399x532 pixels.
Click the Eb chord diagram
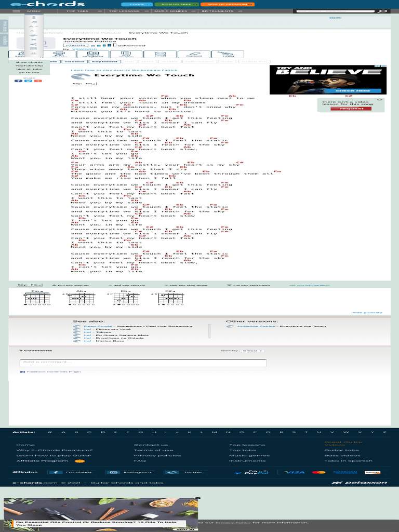tap(126, 298)
